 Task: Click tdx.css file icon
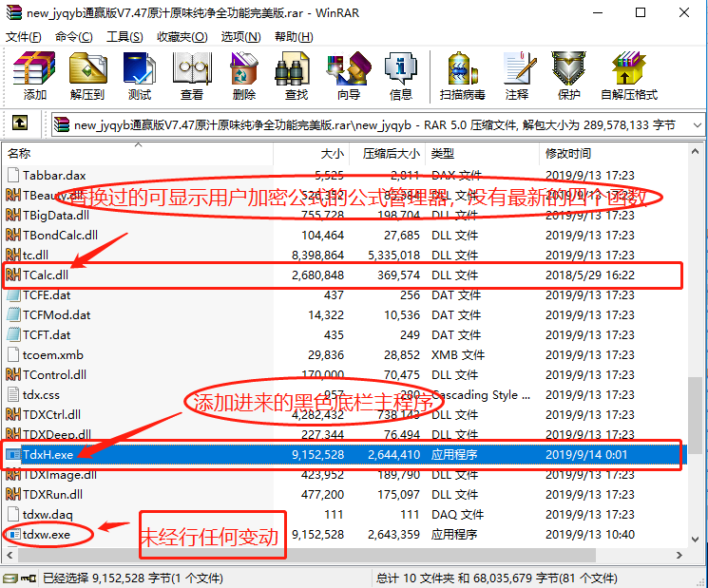pos(13,394)
